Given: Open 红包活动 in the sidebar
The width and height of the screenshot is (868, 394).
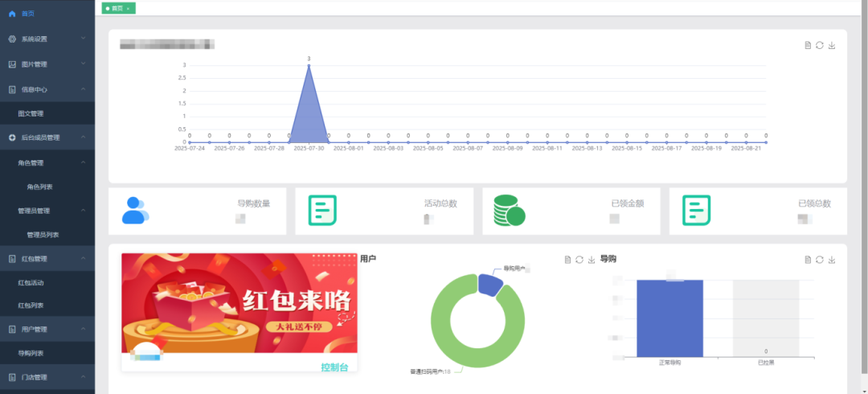Looking at the screenshot, I should point(31,283).
